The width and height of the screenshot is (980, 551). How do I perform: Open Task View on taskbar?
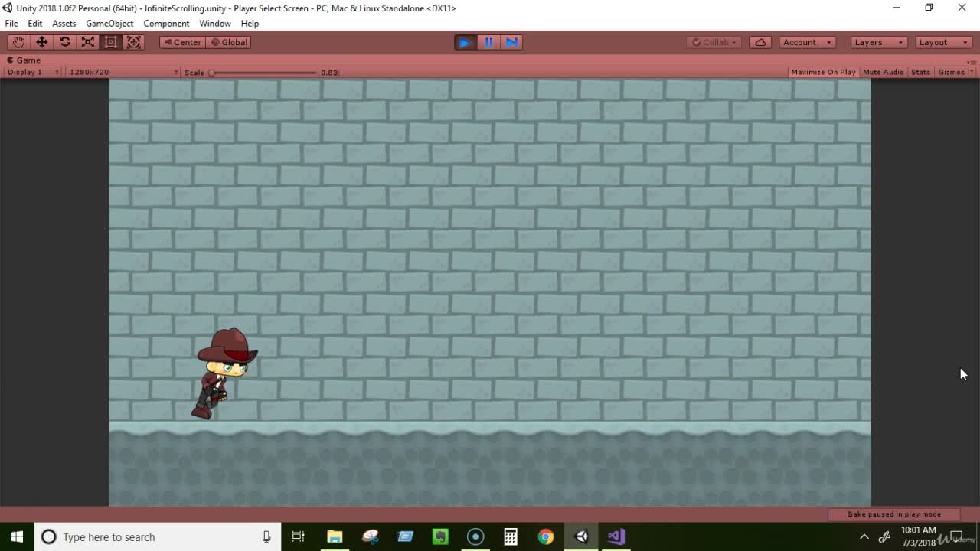click(299, 536)
